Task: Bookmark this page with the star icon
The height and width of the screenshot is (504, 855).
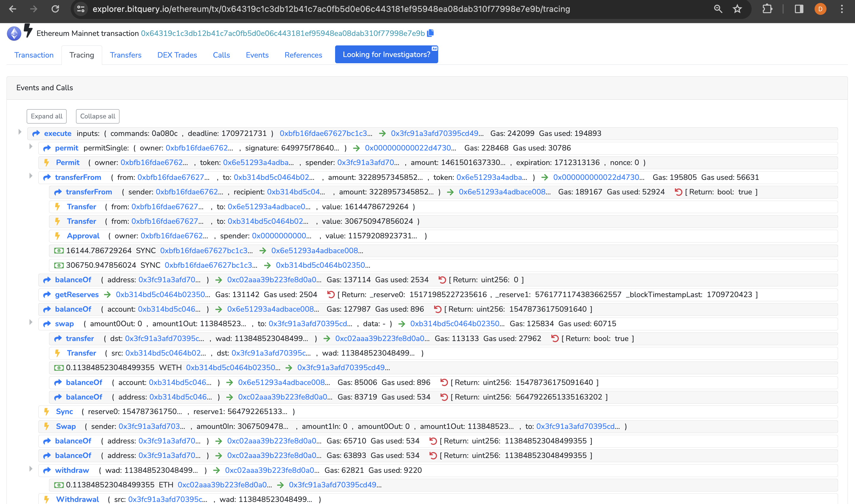Action: pyautogui.click(x=737, y=9)
